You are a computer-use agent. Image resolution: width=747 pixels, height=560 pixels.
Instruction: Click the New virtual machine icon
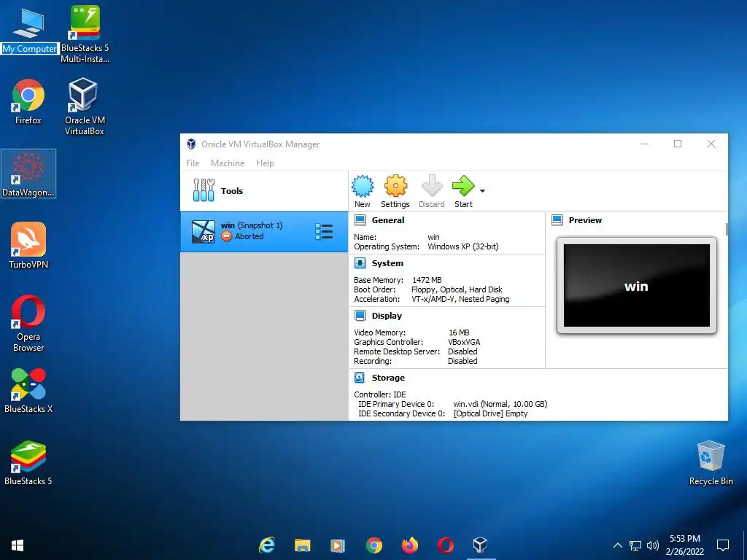pyautogui.click(x=363, y=192)
